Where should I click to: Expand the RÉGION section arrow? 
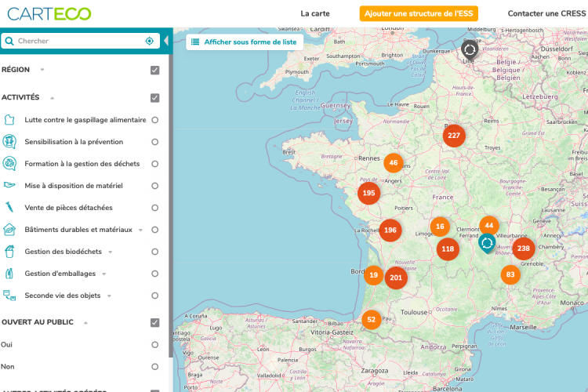coord(42,70)
